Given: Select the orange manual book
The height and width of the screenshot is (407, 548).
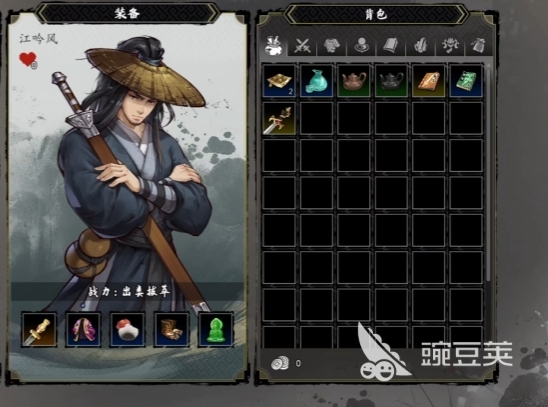Looking at the screenshot, I should coord(429,81).
